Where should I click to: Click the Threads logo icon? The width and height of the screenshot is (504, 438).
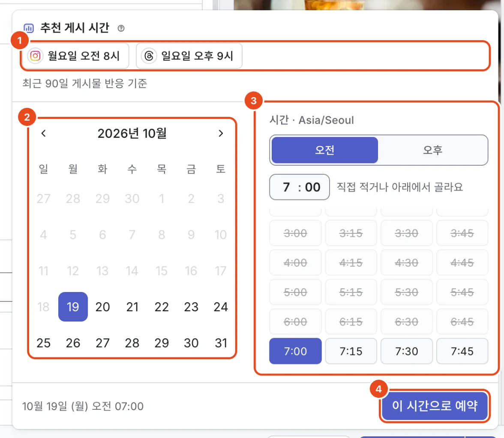click(x=149, y=56)
